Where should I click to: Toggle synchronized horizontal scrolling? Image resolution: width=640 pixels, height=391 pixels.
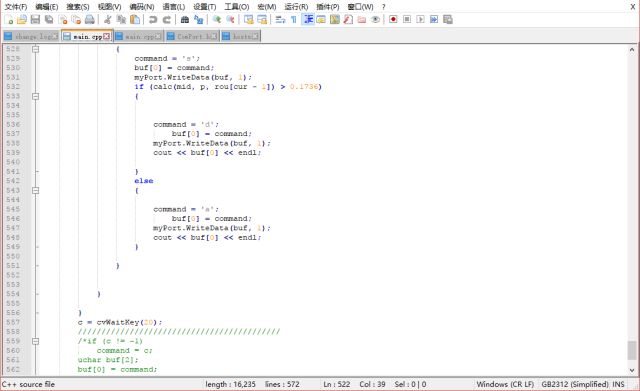262,20
